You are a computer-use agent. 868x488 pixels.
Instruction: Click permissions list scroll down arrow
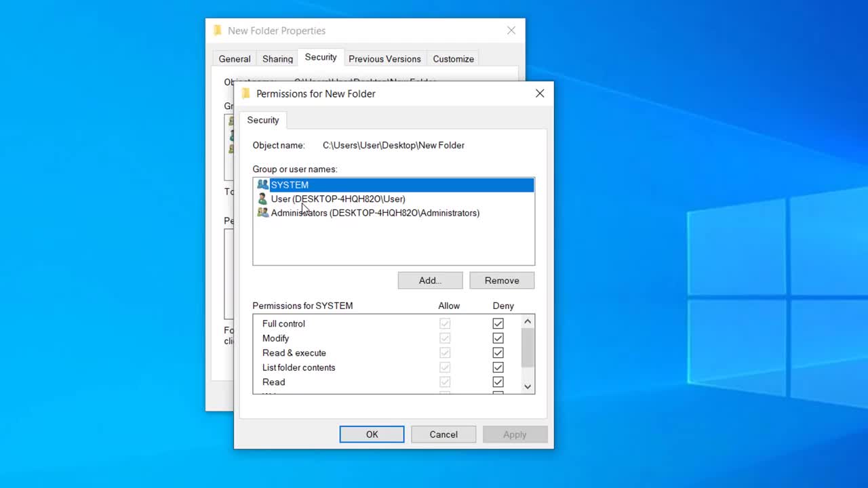point(528,386)
